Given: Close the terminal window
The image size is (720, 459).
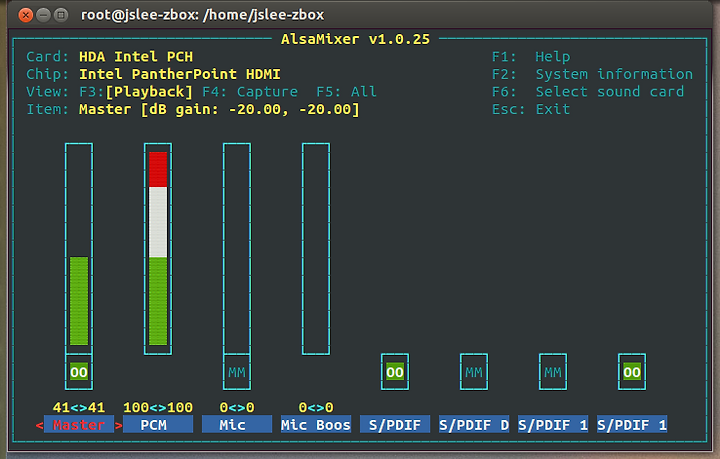Looking at the screenshot, I should [x=26, y=15].
